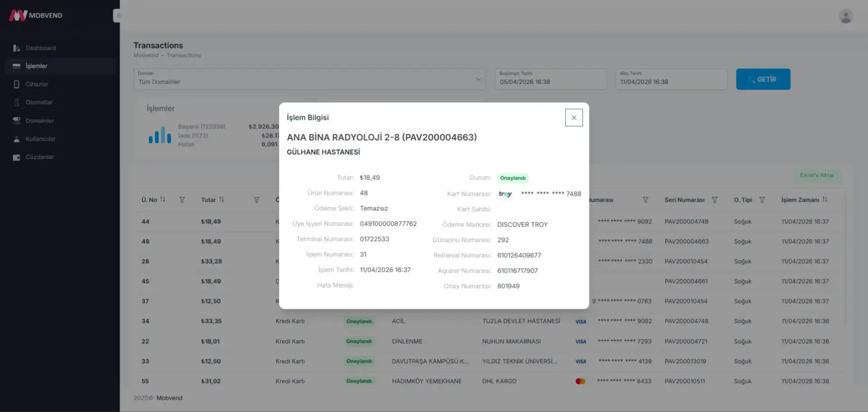Viewport: 868px width, 412px height.
Task: Click the Mobvend logo
Action: (x=36, y=15)
